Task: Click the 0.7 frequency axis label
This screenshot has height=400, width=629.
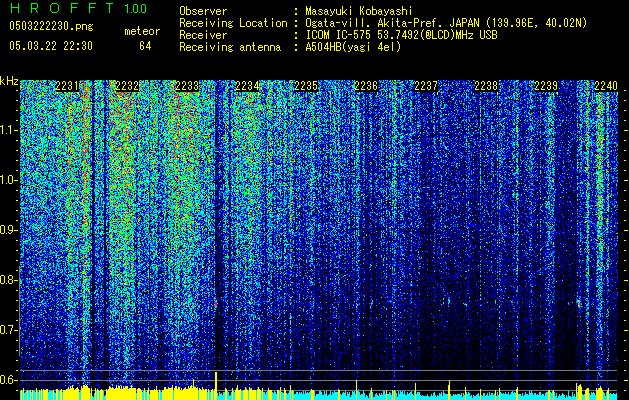Action: (x=9, y=330)
